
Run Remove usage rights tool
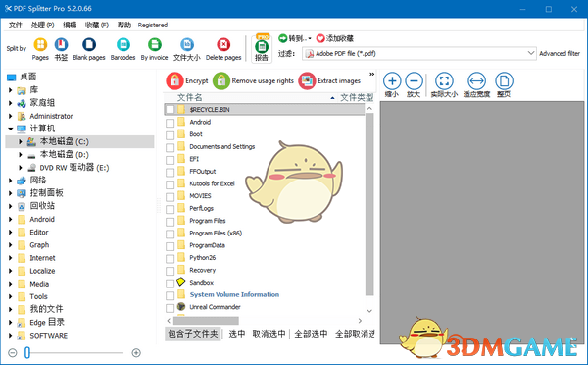253,80
